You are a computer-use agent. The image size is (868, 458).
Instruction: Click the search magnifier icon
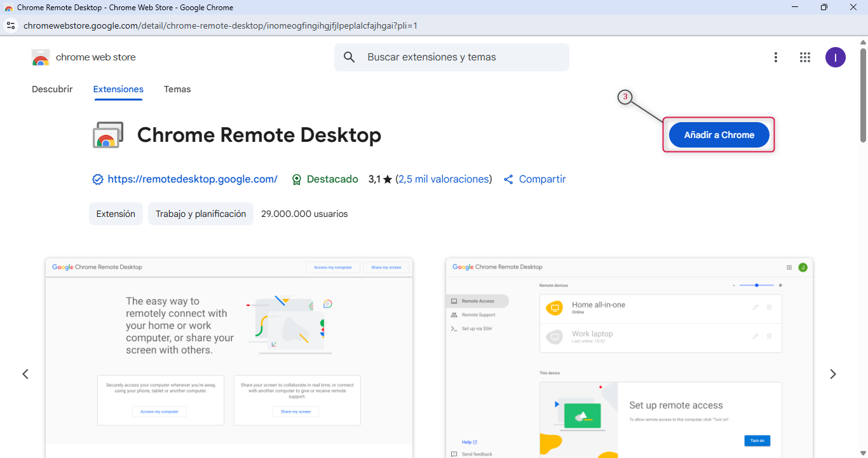point(349,57)
